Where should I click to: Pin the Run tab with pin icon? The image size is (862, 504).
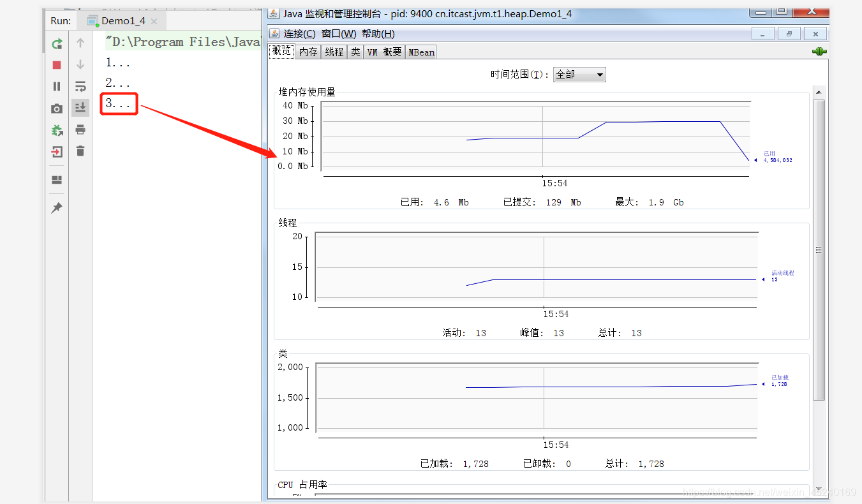coord(57,208)
